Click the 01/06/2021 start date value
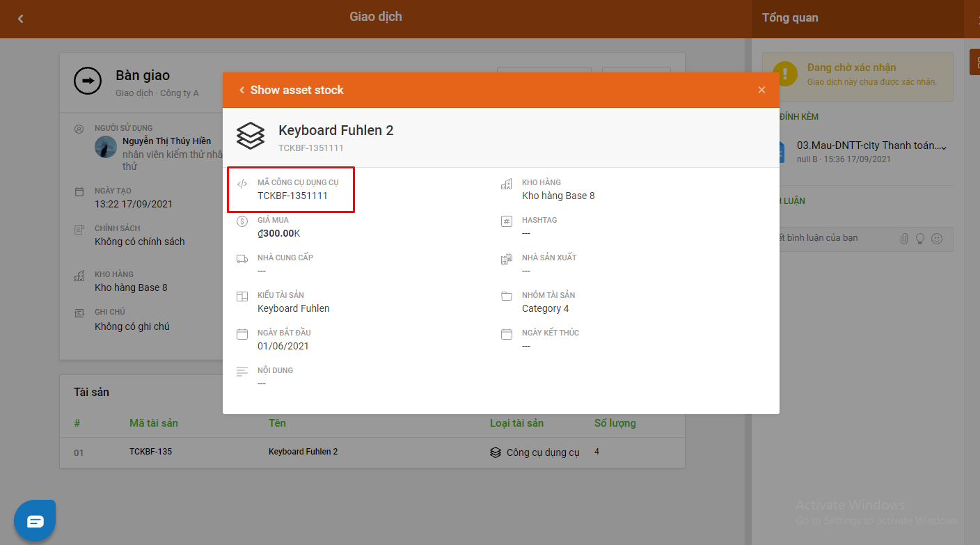 click(283, 346)
